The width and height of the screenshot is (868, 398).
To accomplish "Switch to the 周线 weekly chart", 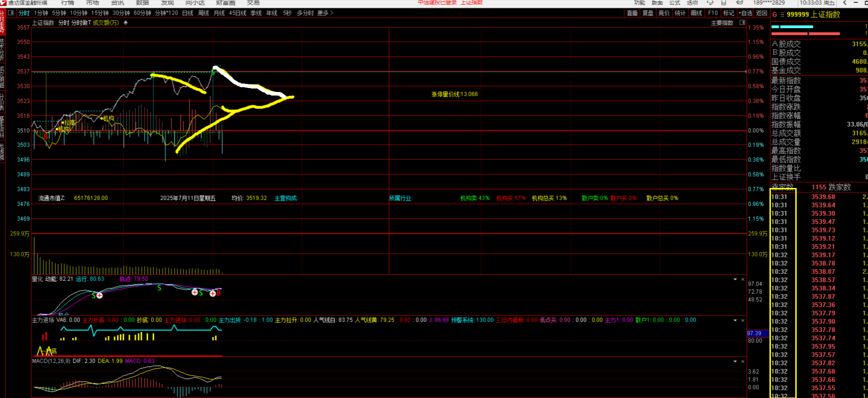I will tap(204, 13).
